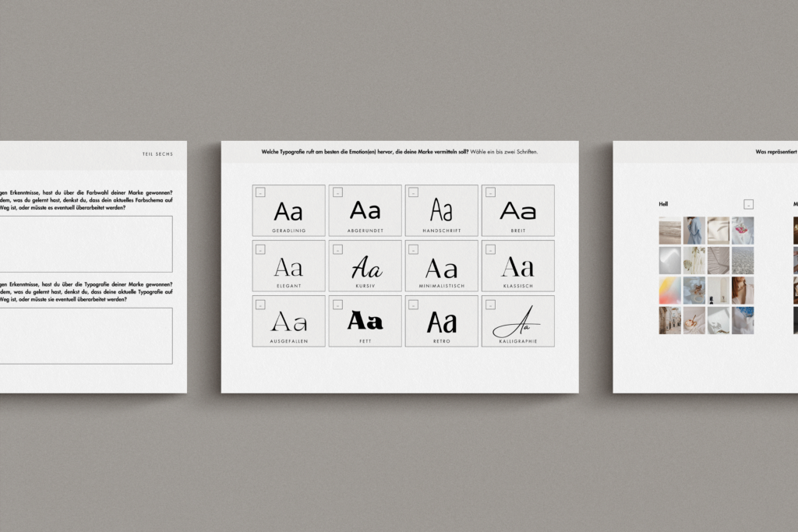Click in the Farbwahl answer text box
Viewport: 798px width, 532px height.
[86, 244]
